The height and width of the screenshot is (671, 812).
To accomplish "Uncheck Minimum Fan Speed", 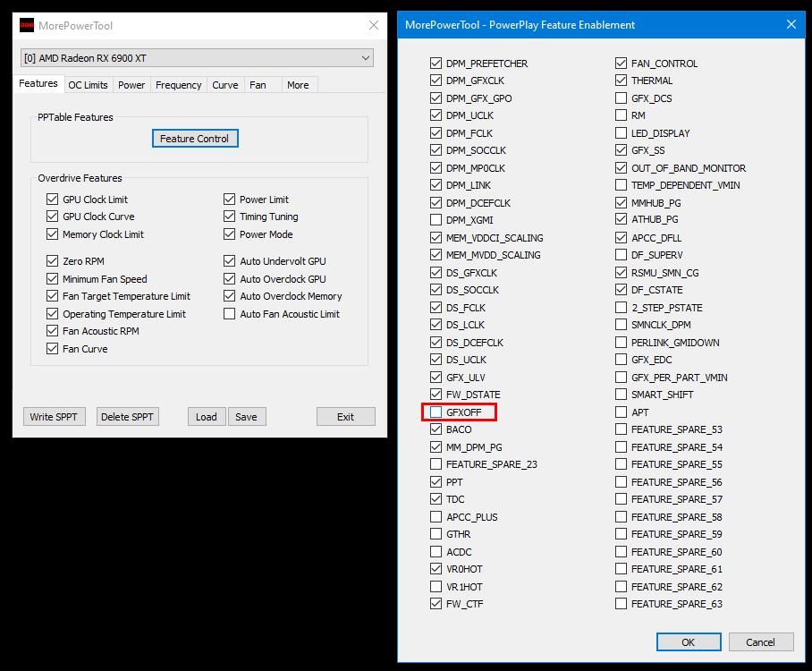I will (52, 279).
